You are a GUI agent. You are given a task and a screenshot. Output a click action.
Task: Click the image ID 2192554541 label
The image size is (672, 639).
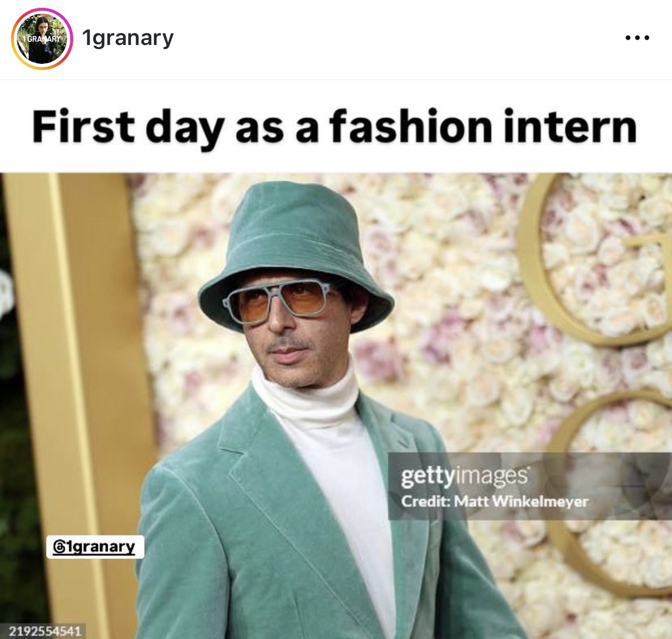click(x=45, y=631)
